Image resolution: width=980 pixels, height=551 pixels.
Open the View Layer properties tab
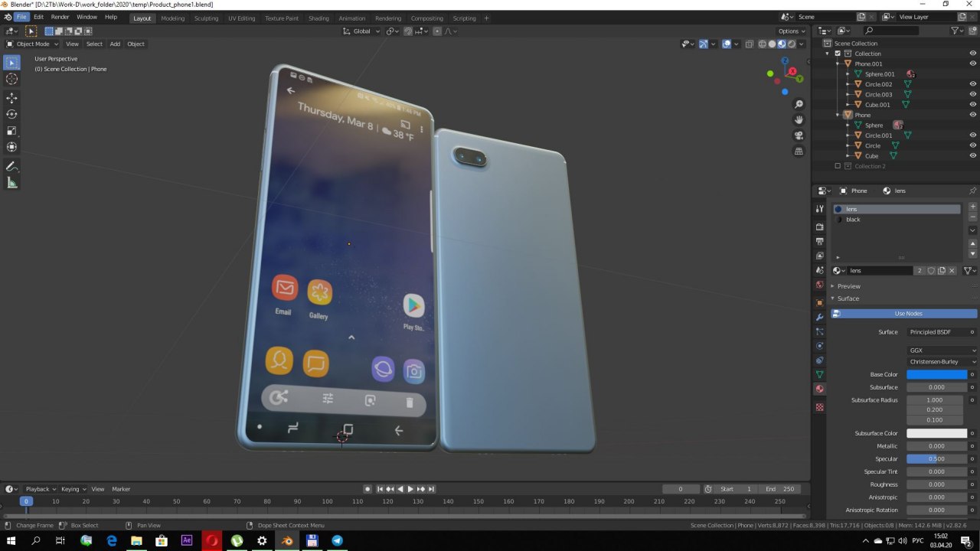pyautogui.click(x=819, y=256)
